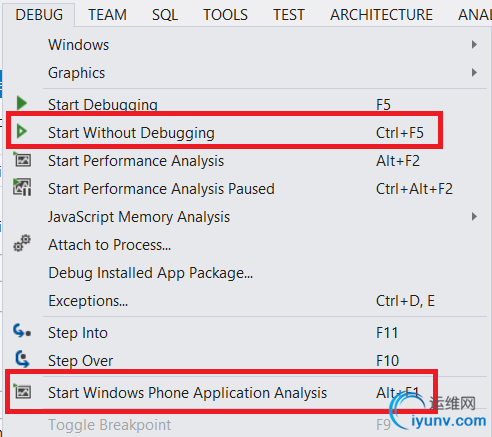Click the green Start Debugging play icon
This screenshot has height=437, width=492.
[x=22, y=103]
